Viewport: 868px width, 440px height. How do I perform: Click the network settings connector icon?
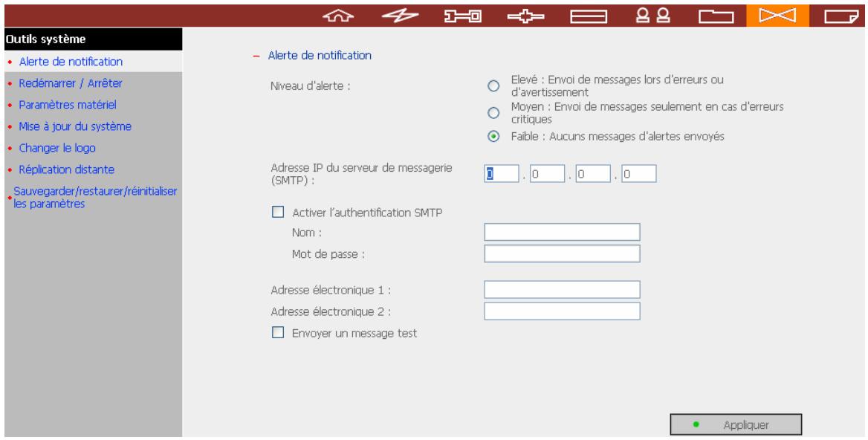[525, 17]
